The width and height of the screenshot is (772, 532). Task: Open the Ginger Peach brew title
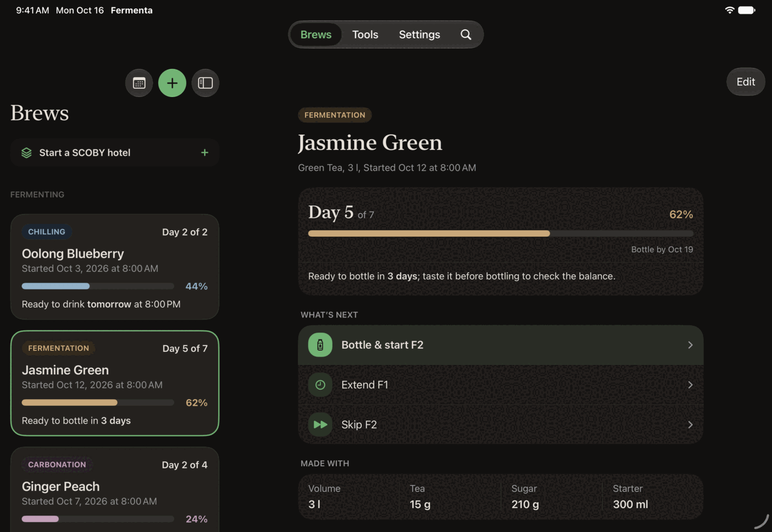point(61,486)
